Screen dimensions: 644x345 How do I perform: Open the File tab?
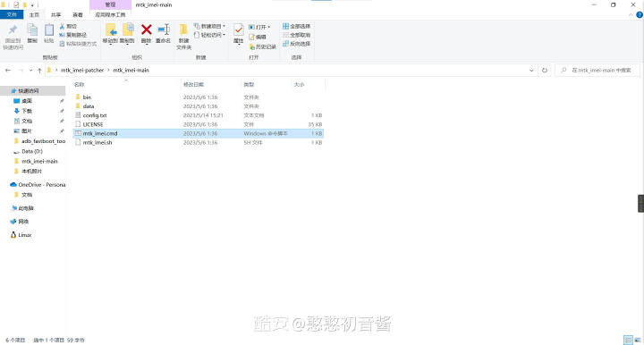coord(12,15)
